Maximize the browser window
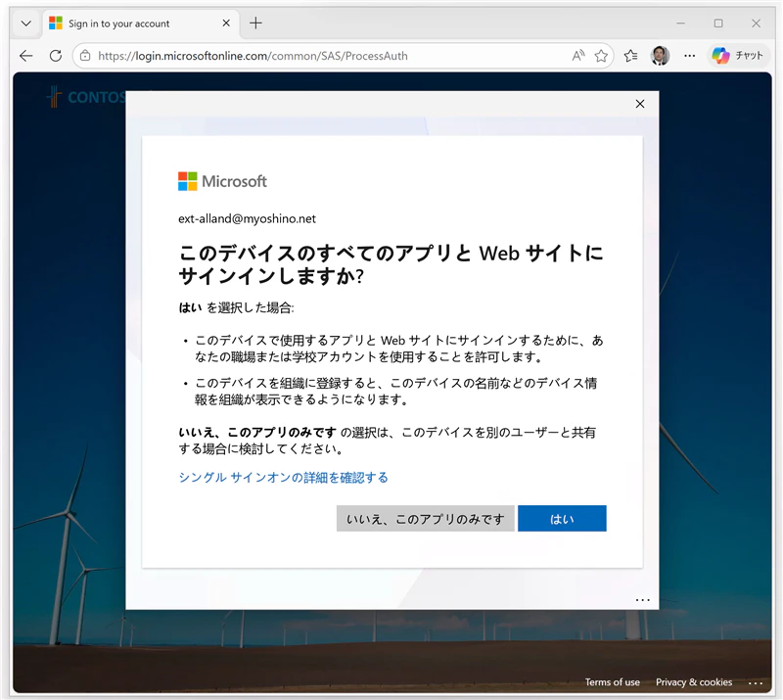 click(718, 23)
